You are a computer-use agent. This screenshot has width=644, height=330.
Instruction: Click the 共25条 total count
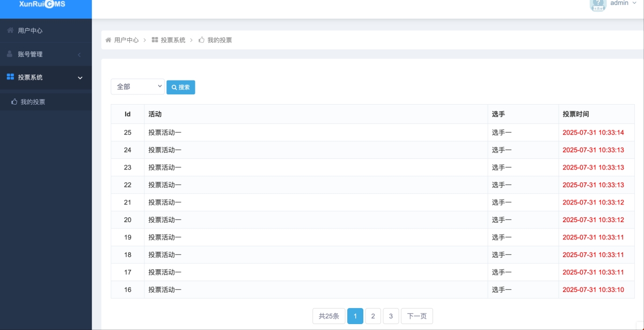click(329, 316)
